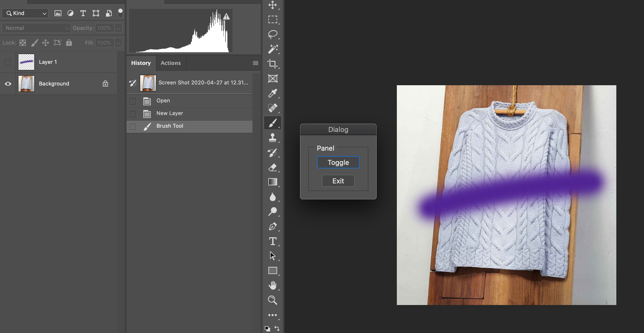Select the Pen tool
Viewport: 644px width, 333px height.
pyautogui.click(x=272, y=226)
